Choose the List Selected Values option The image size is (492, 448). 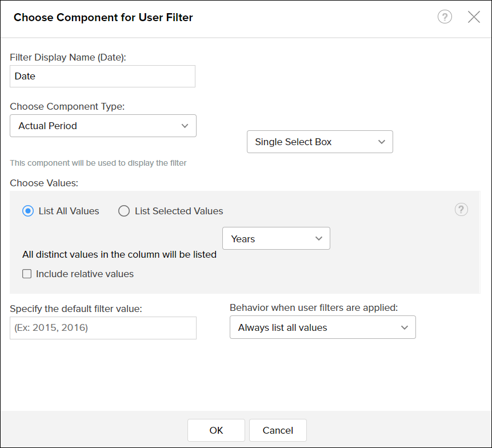(x=124, y=211)
